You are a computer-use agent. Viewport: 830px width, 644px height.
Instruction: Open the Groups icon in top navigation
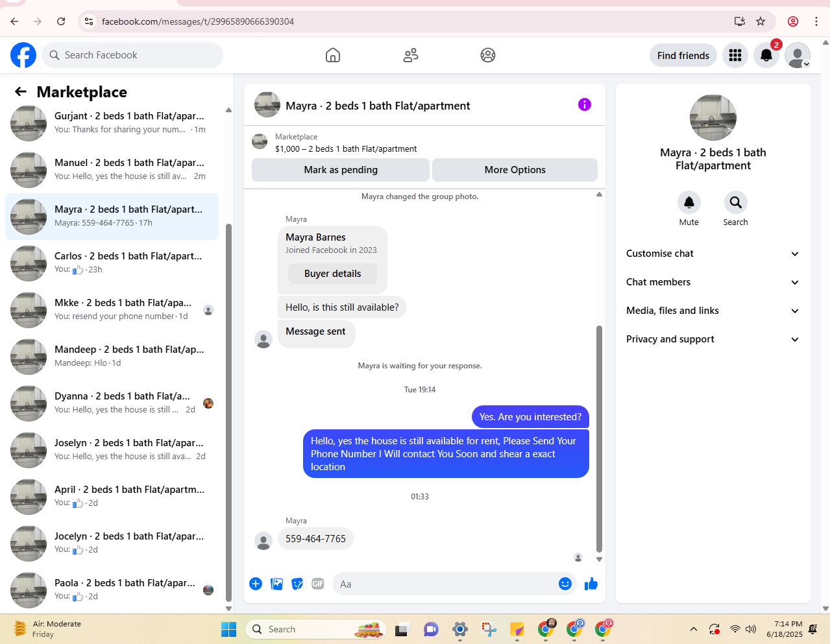click(x=488, y=55)
